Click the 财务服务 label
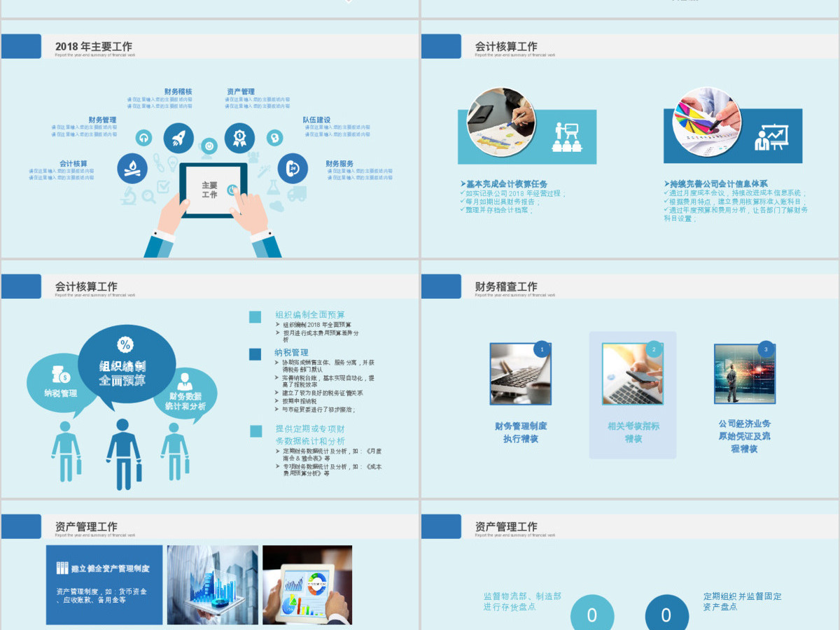Image resolution: width=840 pixels, height=630 pixels. tap(339, 163)
